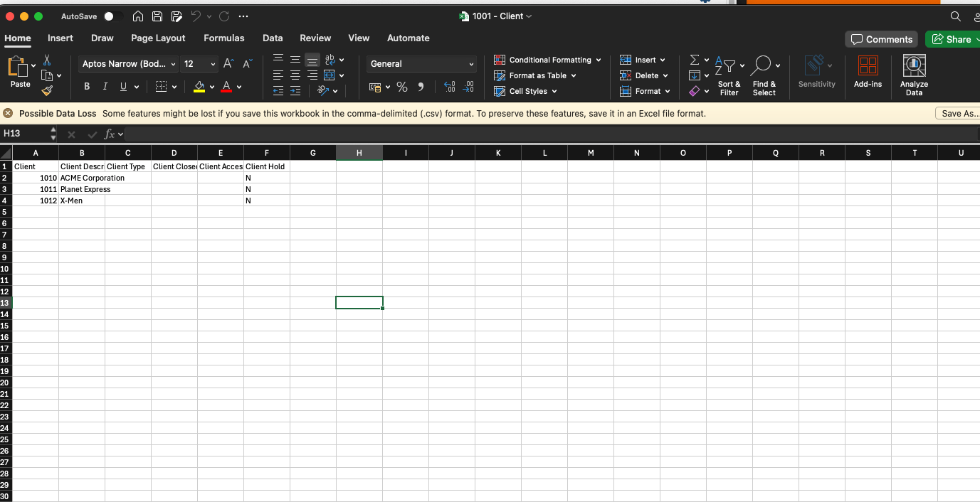Toggle italic formatting
This screenshot has width=980, height=502.
click(x=105, y=87)
